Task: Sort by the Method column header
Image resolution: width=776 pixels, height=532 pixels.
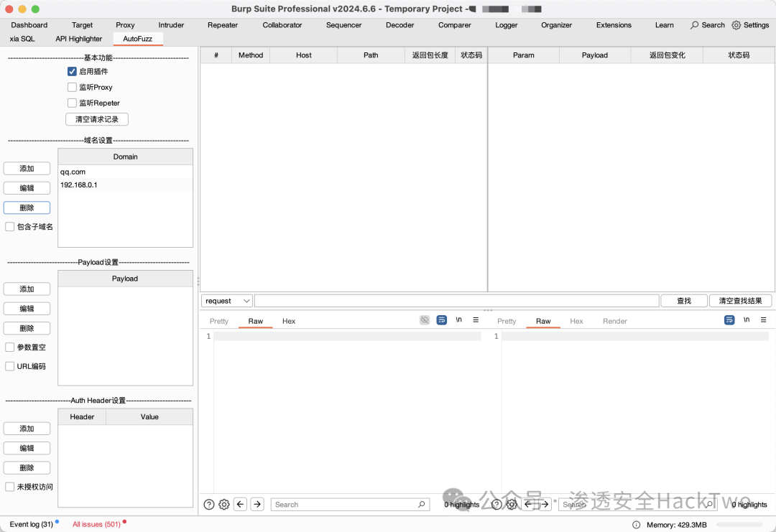Action: (x=251, y=55)
